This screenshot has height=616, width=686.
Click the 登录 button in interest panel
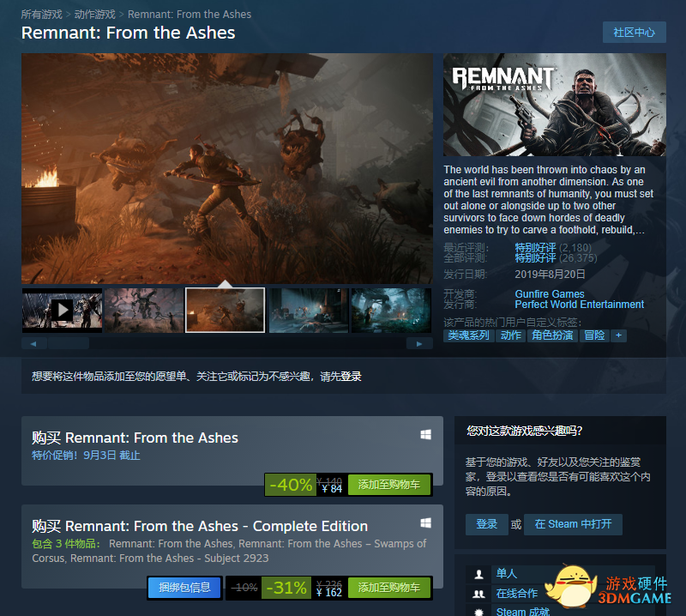(486, 524)
